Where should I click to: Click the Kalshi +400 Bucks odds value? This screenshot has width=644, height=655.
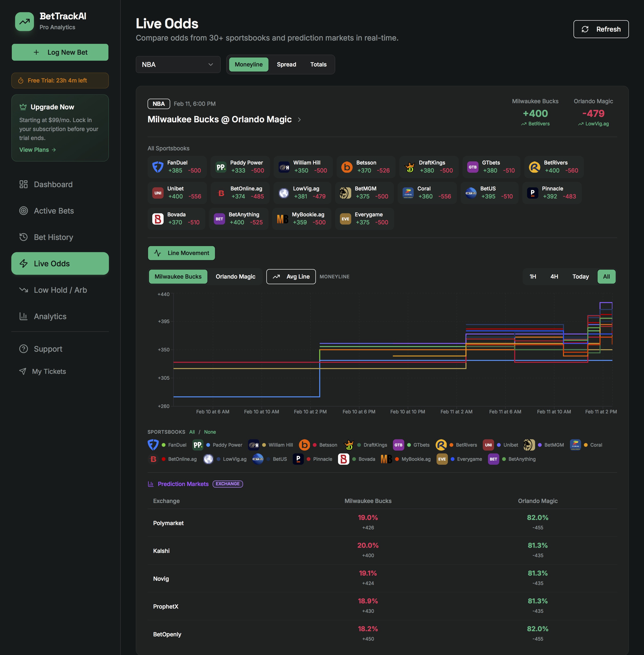[x=368, y=556]
